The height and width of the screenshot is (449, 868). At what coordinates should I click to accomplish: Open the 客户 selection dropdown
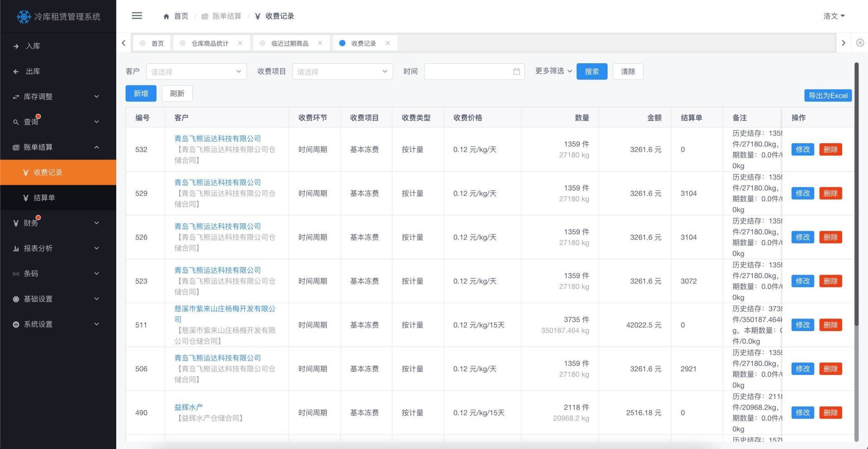coord(196,71)
